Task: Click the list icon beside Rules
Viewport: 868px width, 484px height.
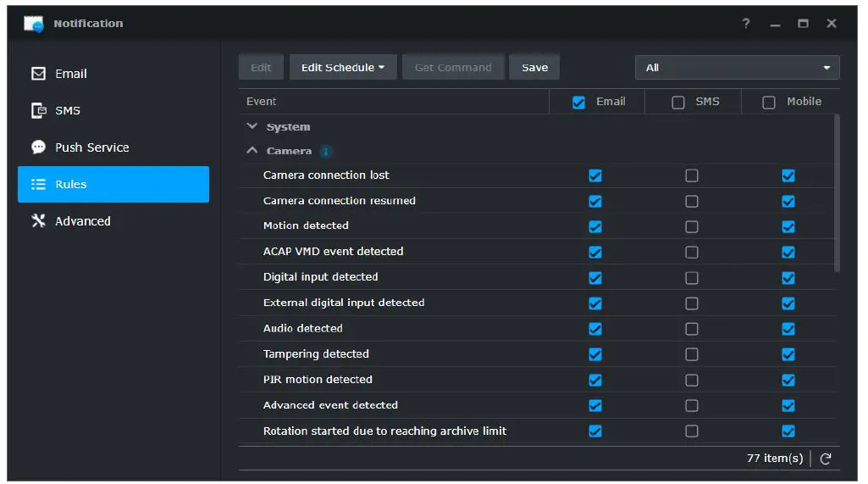Action: (x=38, y=184)
